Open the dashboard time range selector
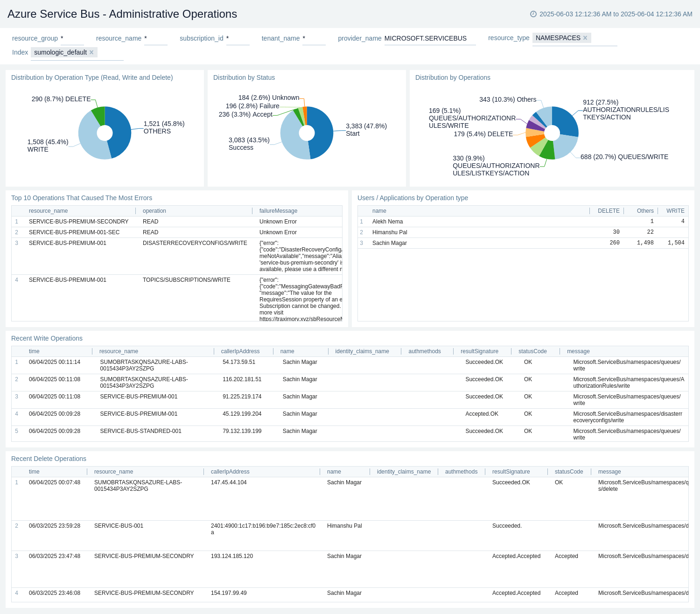 [611, 14]
